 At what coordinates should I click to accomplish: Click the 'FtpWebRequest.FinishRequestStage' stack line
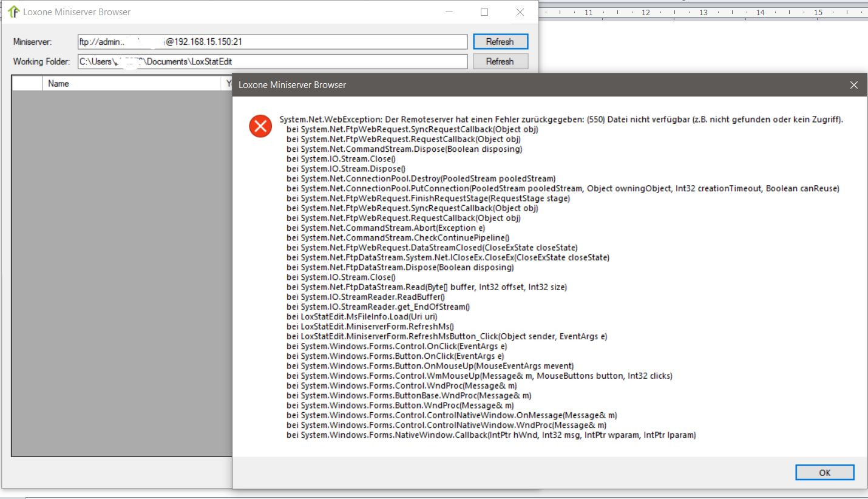pyautogui.click(x=429, y=199)
